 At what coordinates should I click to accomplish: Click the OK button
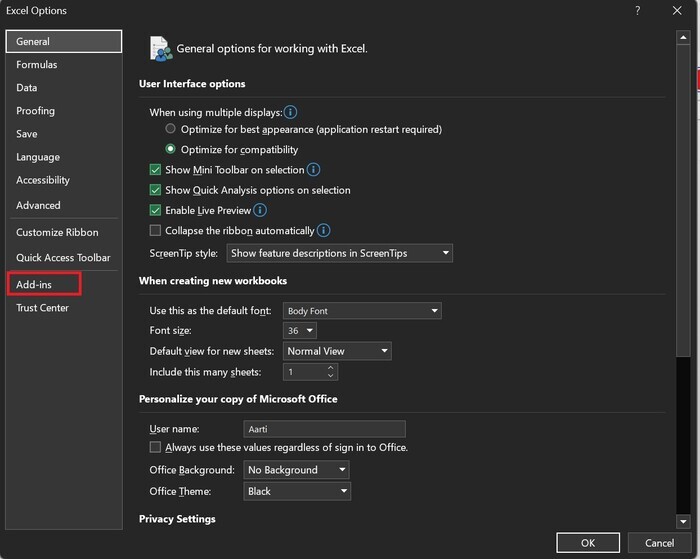tap(587, 543)
